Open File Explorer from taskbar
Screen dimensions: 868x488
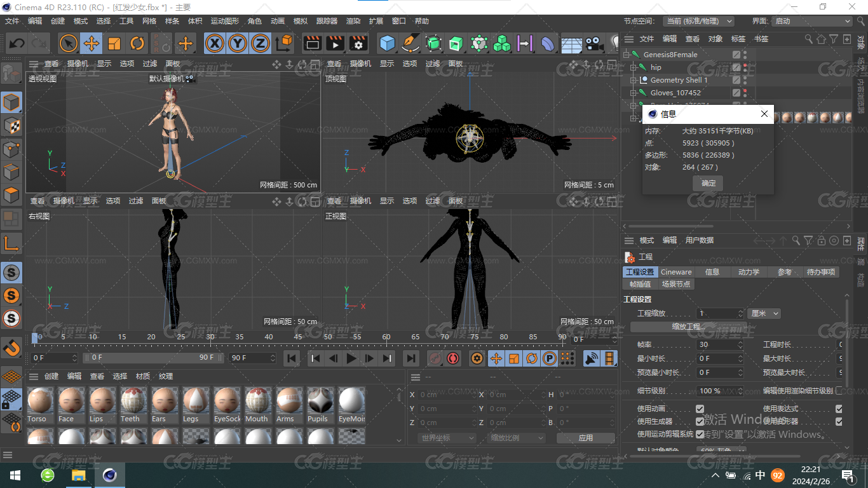78,475
